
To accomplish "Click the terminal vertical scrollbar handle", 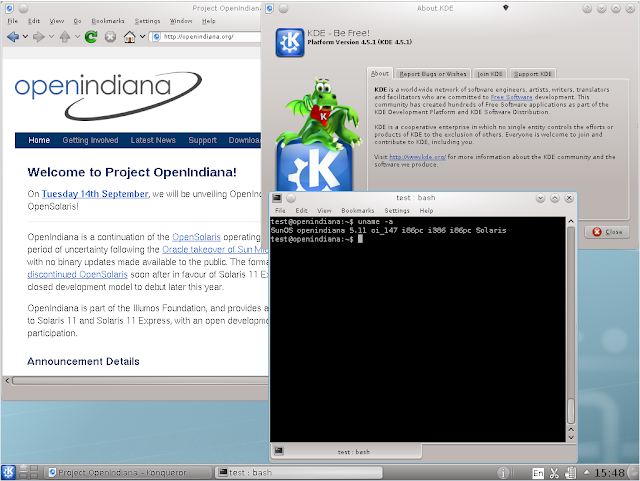I will pos(571,411).
